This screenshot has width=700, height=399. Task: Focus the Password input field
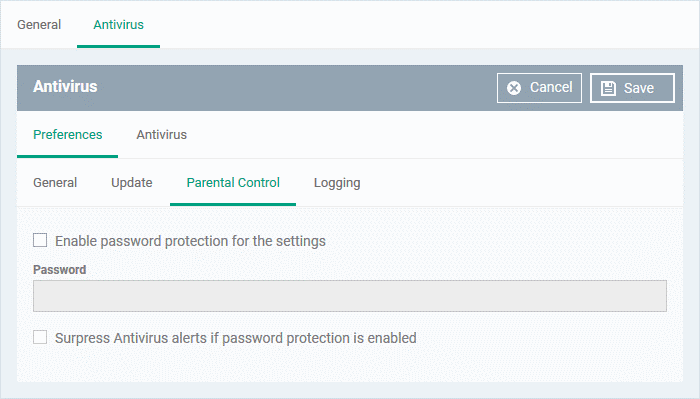pyautogui.click(x=350, y=296)
